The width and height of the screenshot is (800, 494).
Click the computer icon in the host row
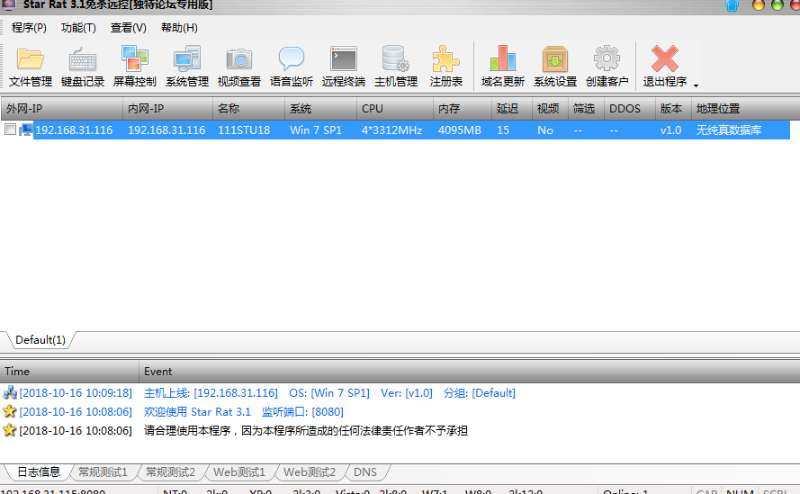point(26,130)
